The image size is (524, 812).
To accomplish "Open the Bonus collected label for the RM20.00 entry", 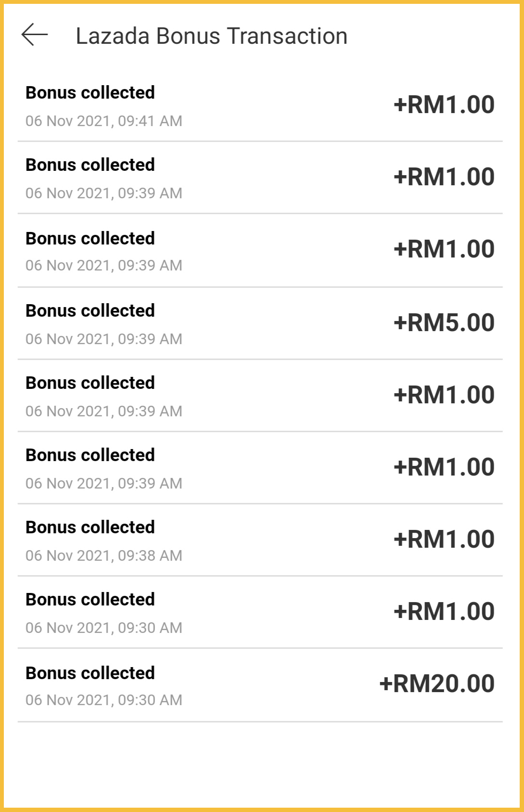I will pyautogui.click(x=90, y=673).
